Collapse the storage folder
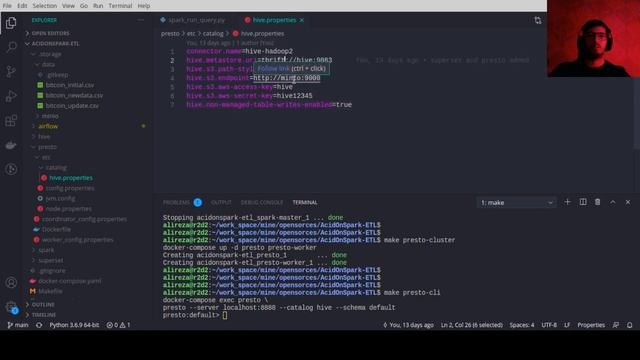Screen dimensions: 640x360 click(50, 54)
